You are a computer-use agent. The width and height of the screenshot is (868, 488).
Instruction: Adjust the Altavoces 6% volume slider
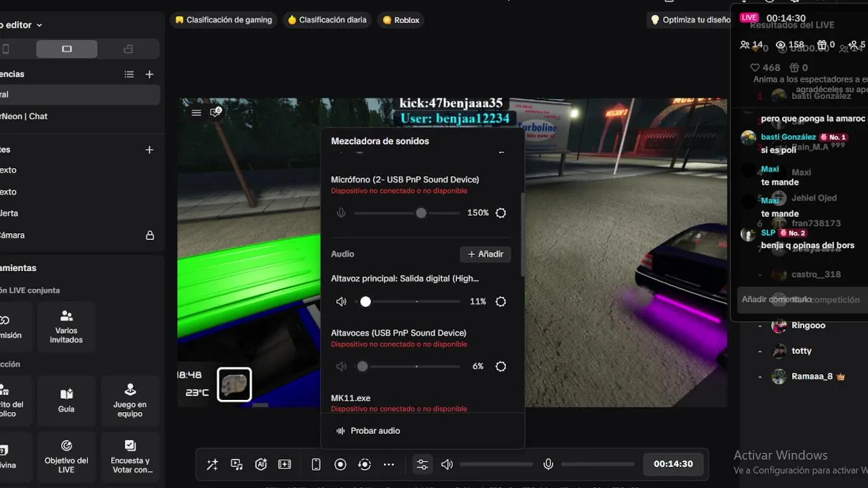[x=407, y=367]
